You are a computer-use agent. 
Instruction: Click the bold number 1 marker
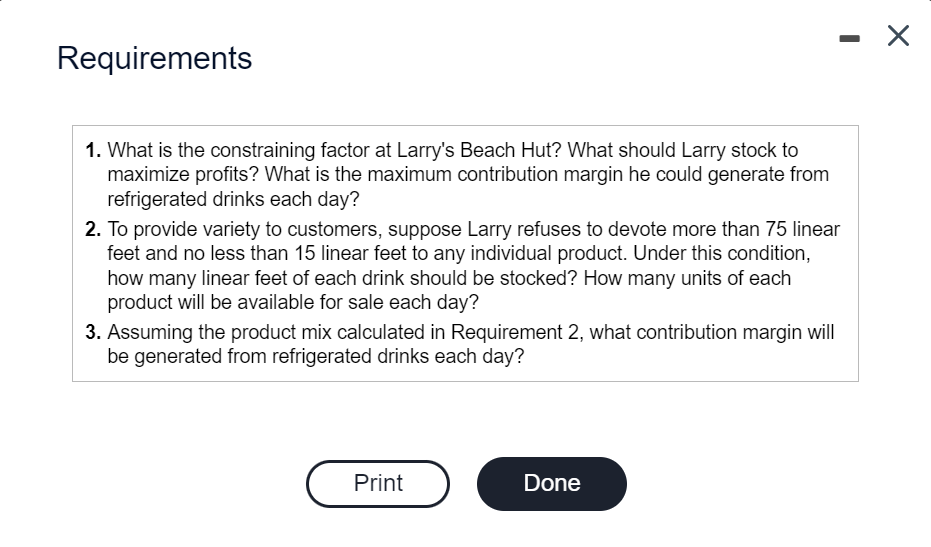coord(93,151)
